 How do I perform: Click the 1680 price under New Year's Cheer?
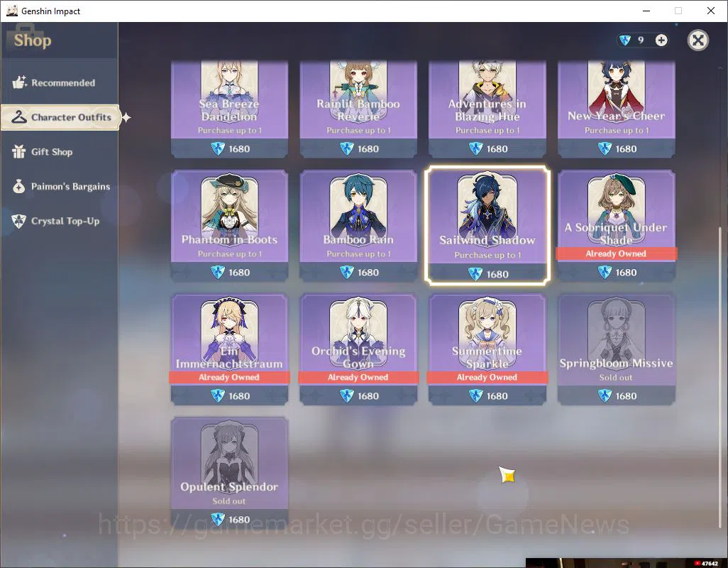click(x=626, y=148)
